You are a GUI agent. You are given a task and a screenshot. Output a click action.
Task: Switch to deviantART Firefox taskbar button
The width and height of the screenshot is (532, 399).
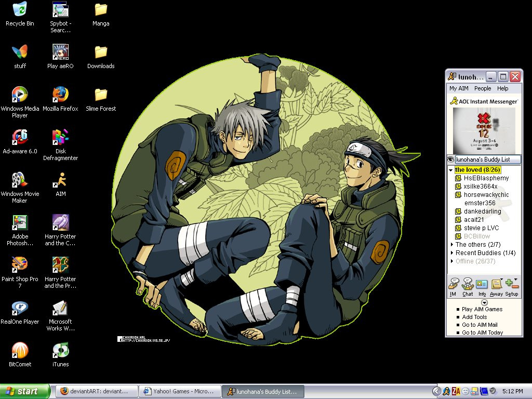[96, 391]
